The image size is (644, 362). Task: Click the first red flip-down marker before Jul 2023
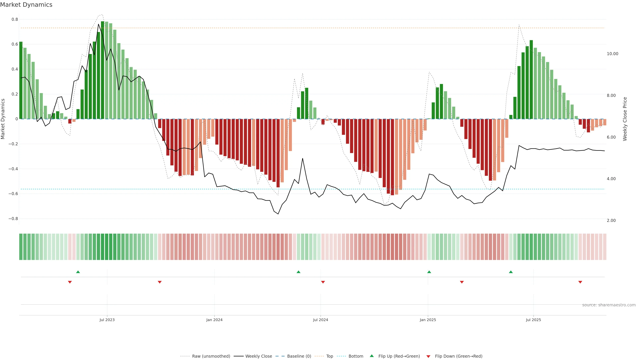(70, 282)
